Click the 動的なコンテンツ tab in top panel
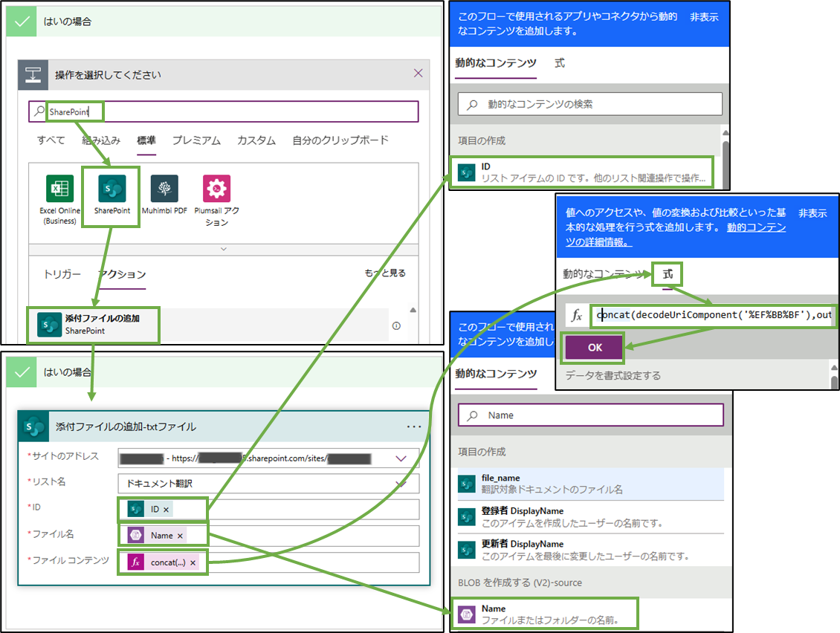 tap(496, 62)
